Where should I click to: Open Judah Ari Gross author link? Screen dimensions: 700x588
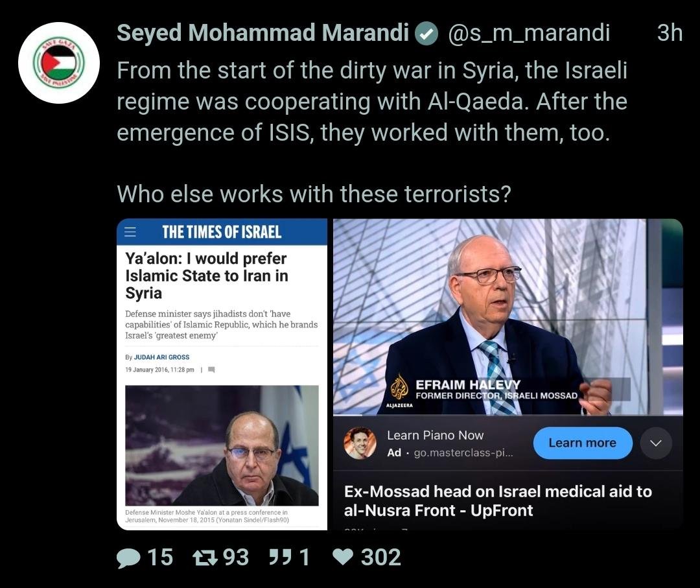[x=161, y=357]
